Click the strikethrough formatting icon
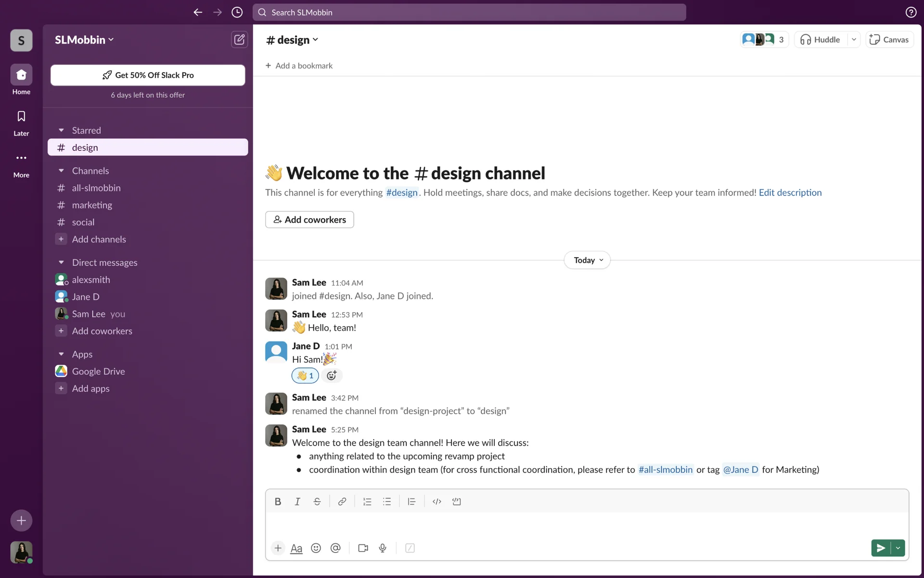Image resolution: width=924 pixels, height=578 pixels. [x=317, y=501]
